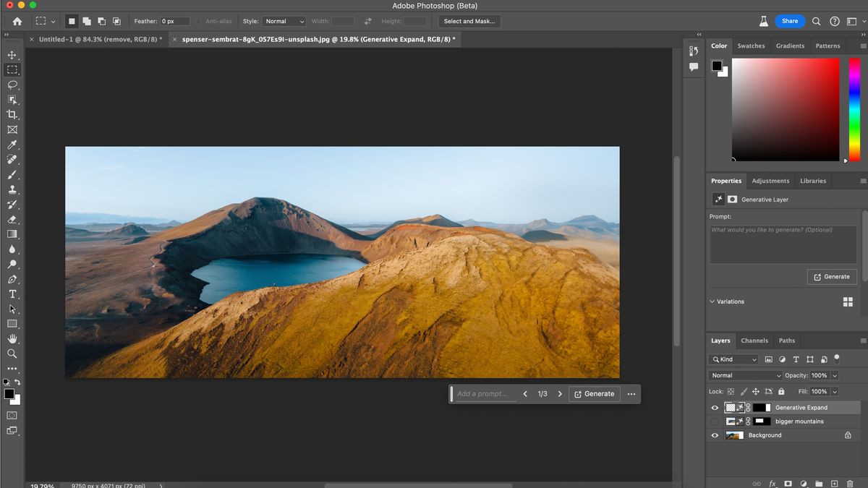Hide the Background layer
The image size is (868, 488).
point(715,435)
